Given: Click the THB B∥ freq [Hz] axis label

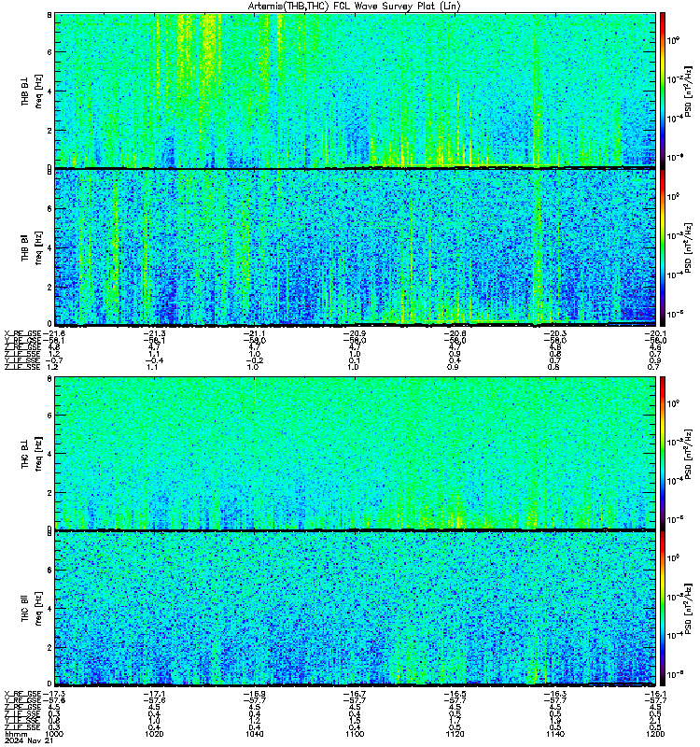Looking at the screenshot, I should (x=32, y=247).
